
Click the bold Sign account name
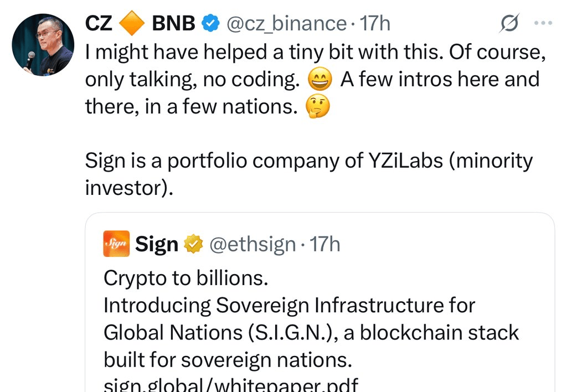pyautogui.click(x=157, y=244)
